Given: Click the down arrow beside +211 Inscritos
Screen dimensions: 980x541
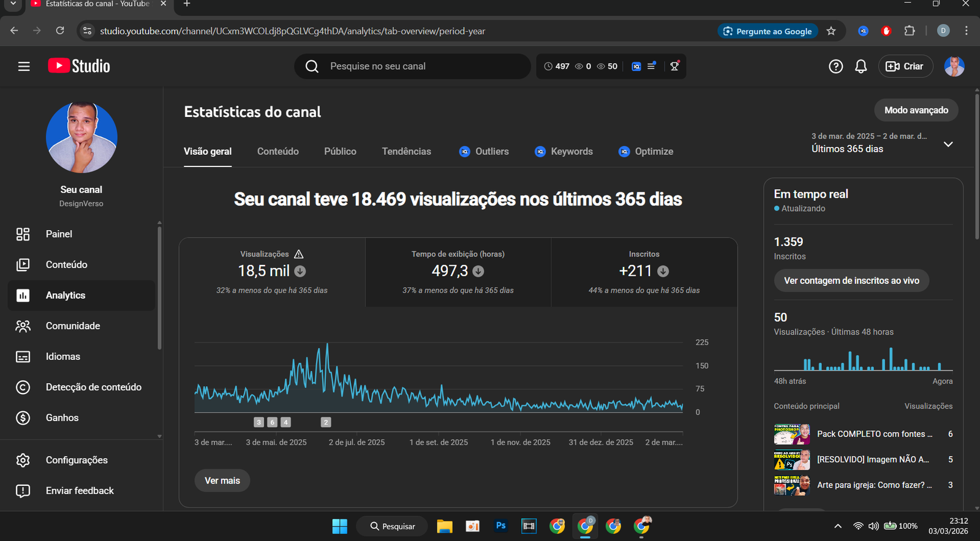Looking at the screenshot, I should tap(663, 271).
